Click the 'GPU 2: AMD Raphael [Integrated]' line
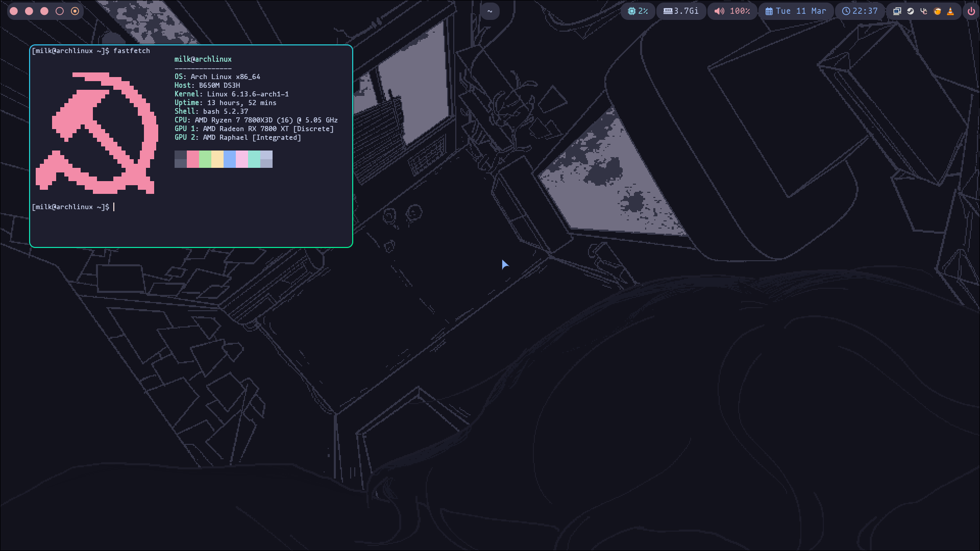 tap(237, 137)
